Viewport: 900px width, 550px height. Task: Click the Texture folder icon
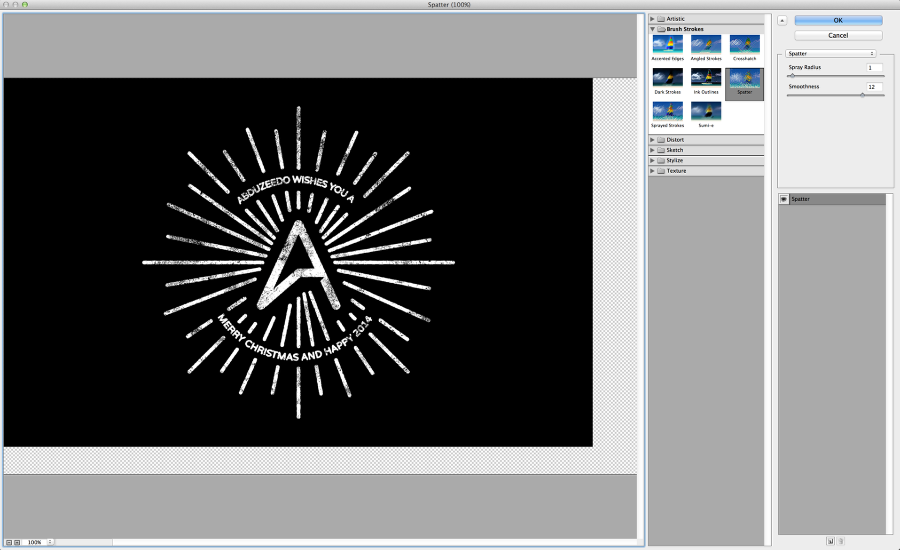pyautogui.click(x=661, y=171)
